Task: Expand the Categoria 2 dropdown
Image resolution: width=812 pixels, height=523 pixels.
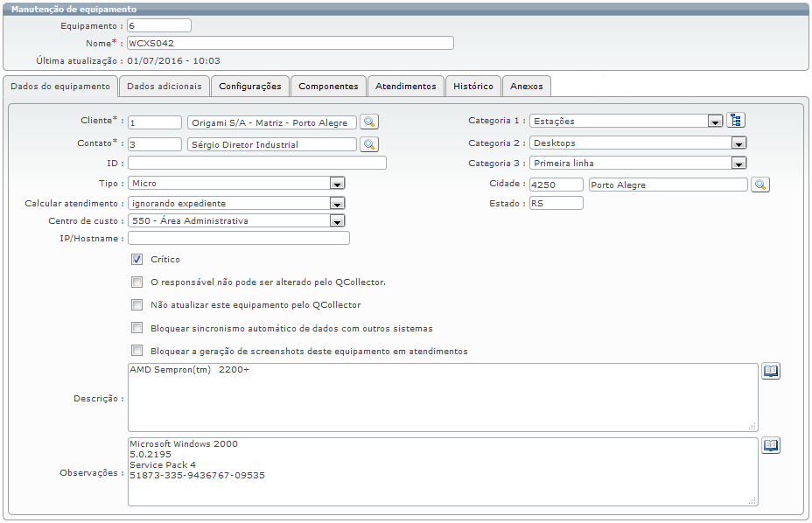Action: (738, 143)
